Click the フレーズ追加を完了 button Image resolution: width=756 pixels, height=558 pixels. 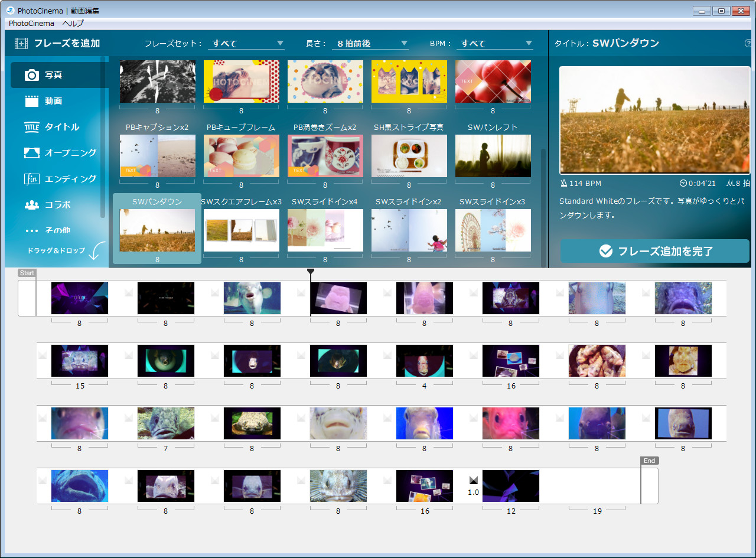tap(655, 251)
